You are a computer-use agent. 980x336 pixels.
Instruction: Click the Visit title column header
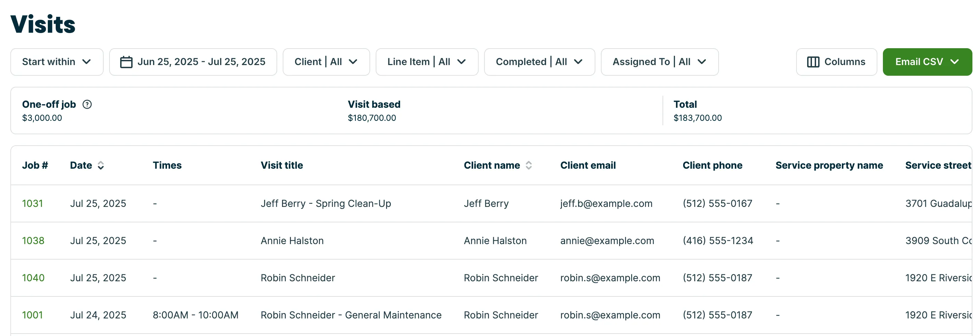coord(282,166)
